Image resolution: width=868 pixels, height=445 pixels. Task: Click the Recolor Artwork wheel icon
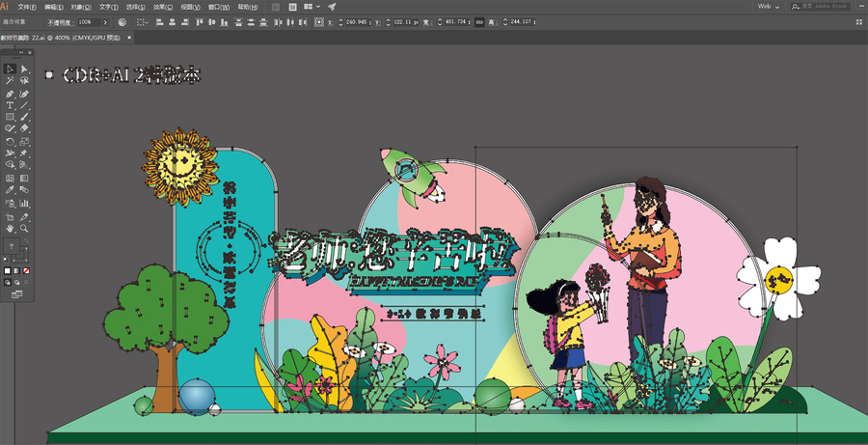(x=122, y=22)
